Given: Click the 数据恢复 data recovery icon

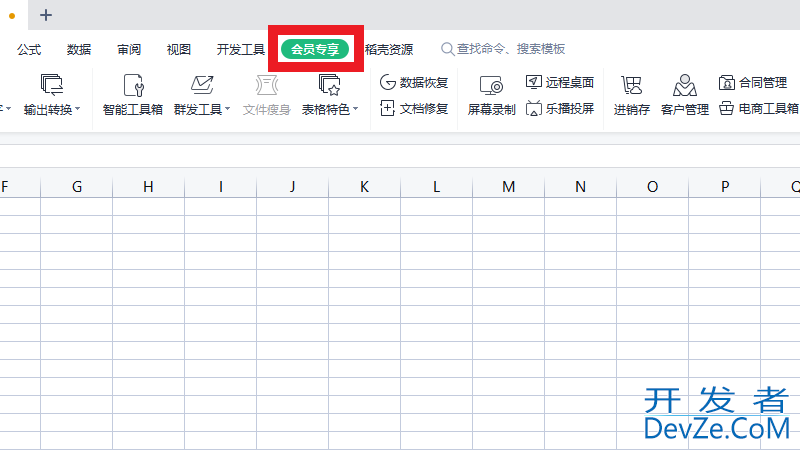Looking at the screenshot, I should pos(388,82).
